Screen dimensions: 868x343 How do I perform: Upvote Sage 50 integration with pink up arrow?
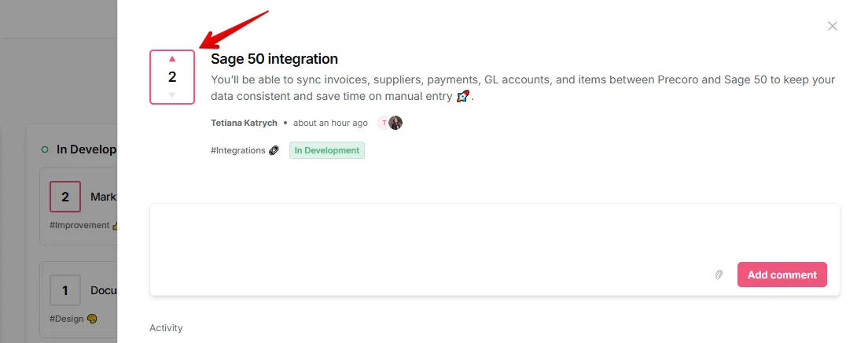tap(172, 59)
